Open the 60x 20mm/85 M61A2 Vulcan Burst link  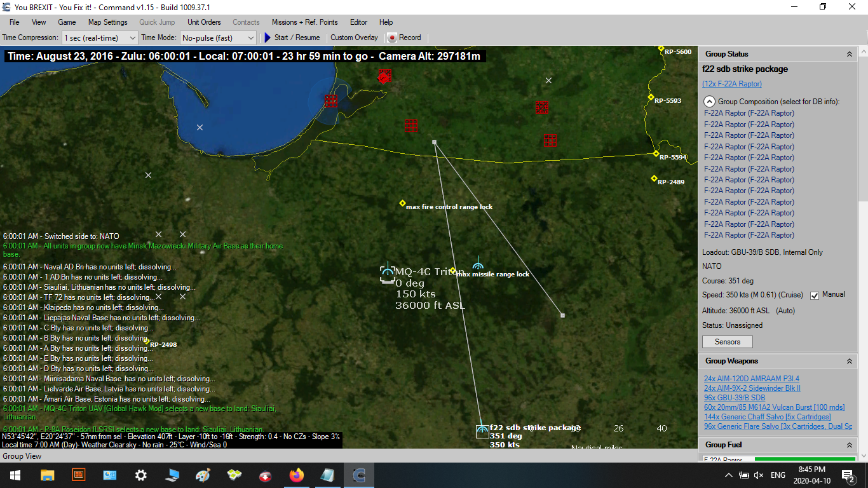pos(774,407)
